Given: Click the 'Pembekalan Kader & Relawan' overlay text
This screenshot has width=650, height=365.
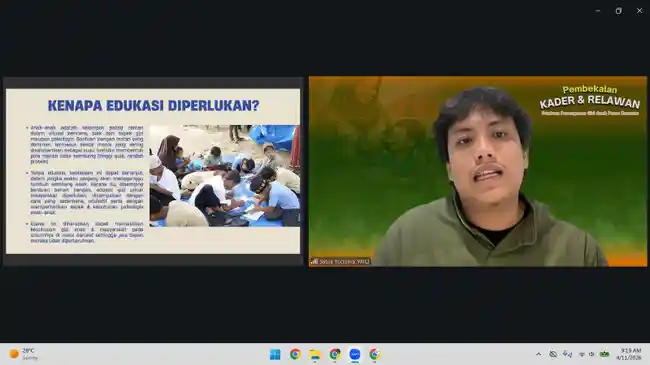Looking at the screenshot, I should point(589,100).
